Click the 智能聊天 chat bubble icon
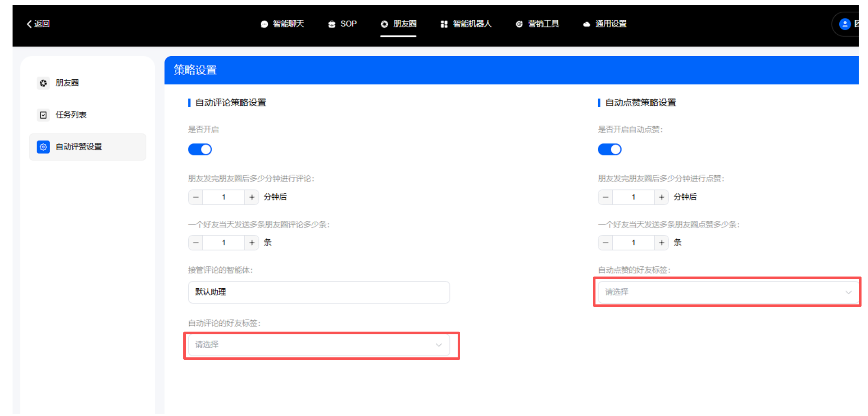This screenshot has width=868, height=416. tap(264, 24)
